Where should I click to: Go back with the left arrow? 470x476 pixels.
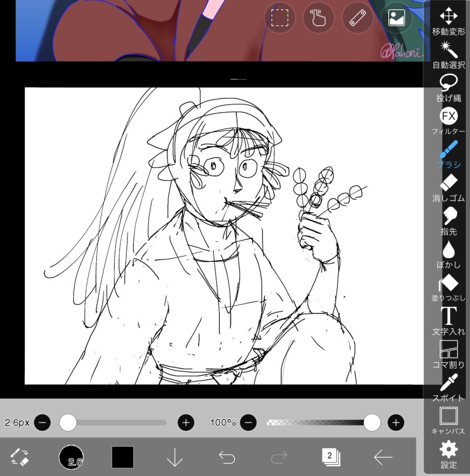coord(383,457)
